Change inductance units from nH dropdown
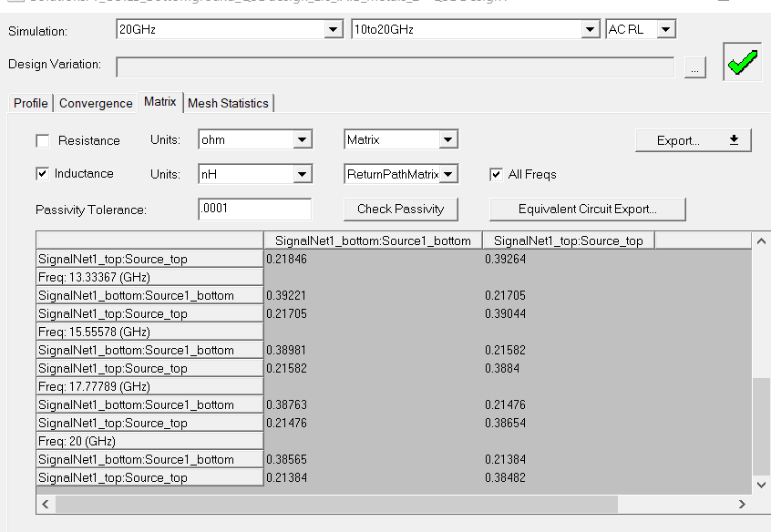Image resolution: width=771 pixels, height=532 pixels. [x=302, y=174]
